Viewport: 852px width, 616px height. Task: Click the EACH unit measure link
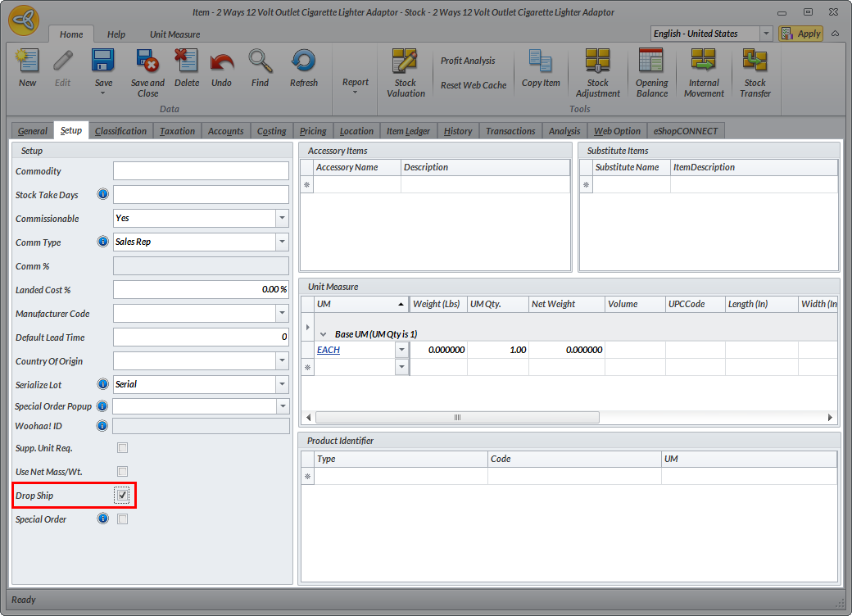(x=329, y=350)
